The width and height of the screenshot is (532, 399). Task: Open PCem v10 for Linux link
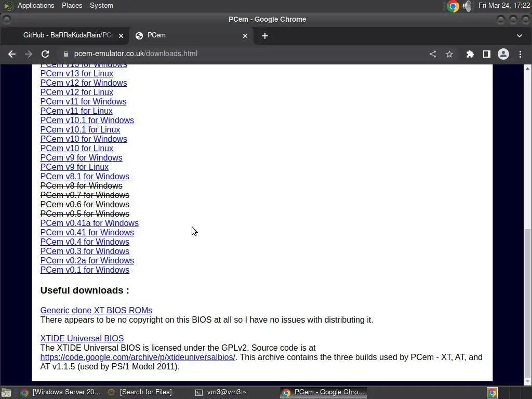[77, 148]
